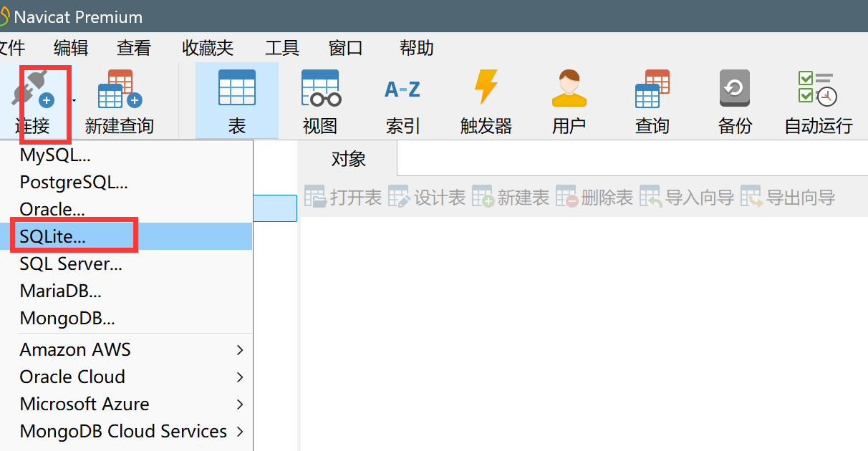Open the 窗口 menu
This screenshot has height=451, width=868.
click(x=346, y=48)
